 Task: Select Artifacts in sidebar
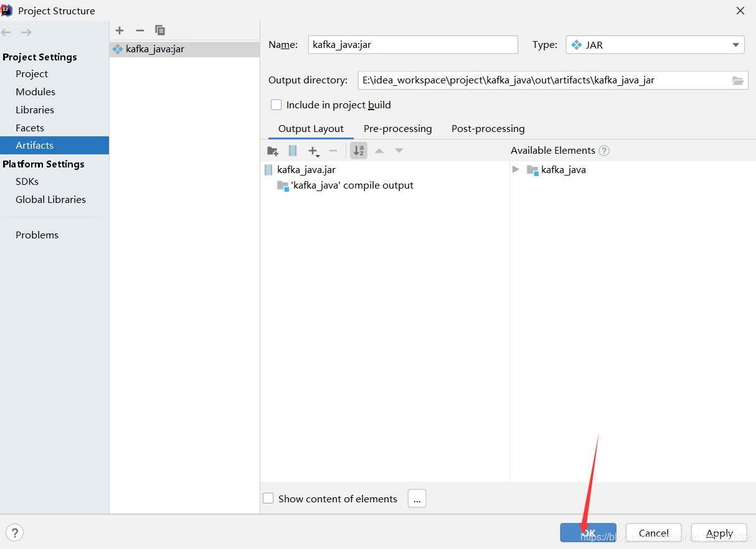click(54, 146)
